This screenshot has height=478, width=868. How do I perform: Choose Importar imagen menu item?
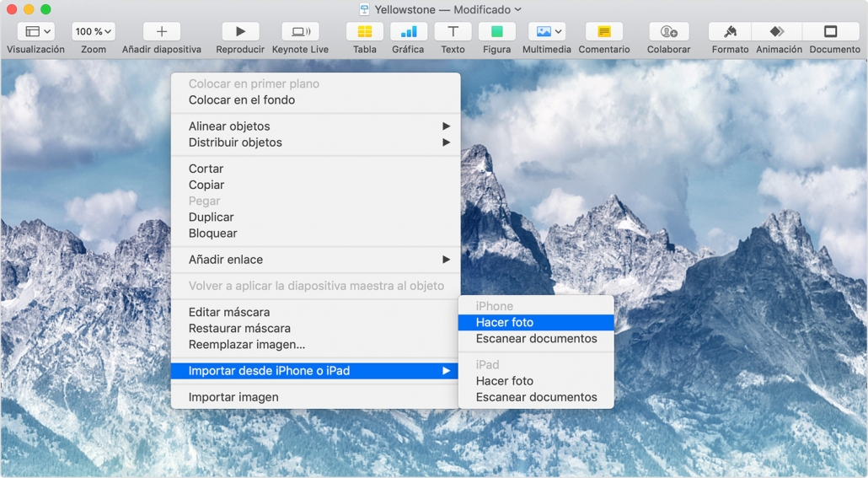point(315,397)
